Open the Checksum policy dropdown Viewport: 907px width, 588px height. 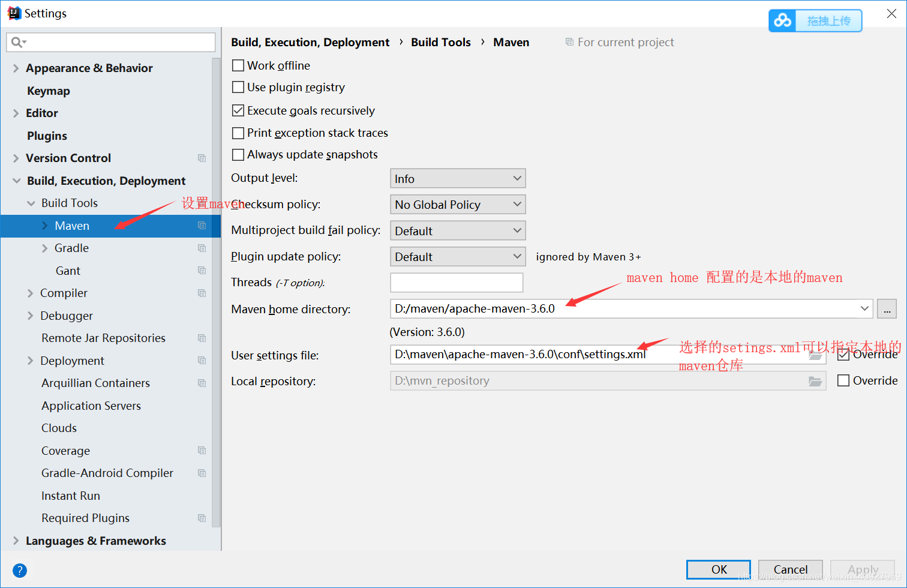[457, 204]
